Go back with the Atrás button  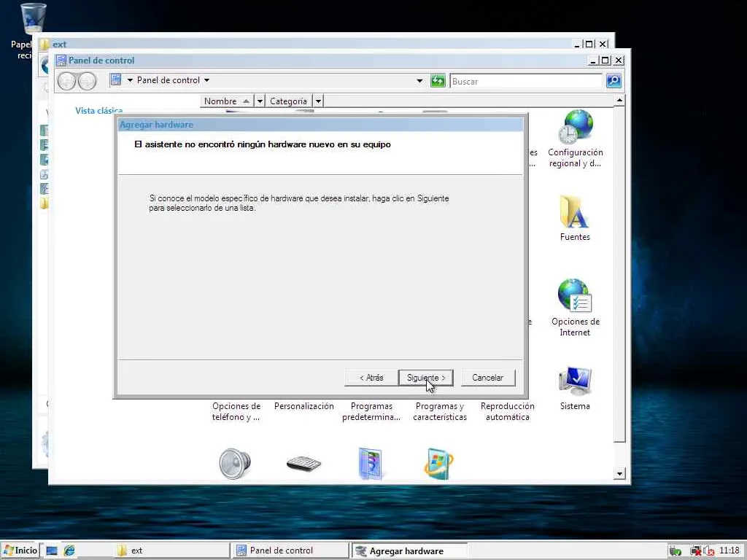click(x=371, y=378)
